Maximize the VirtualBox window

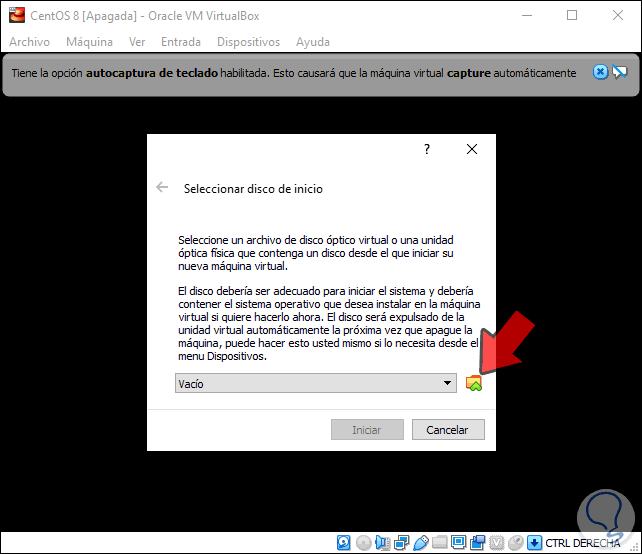tap(572, 16)
